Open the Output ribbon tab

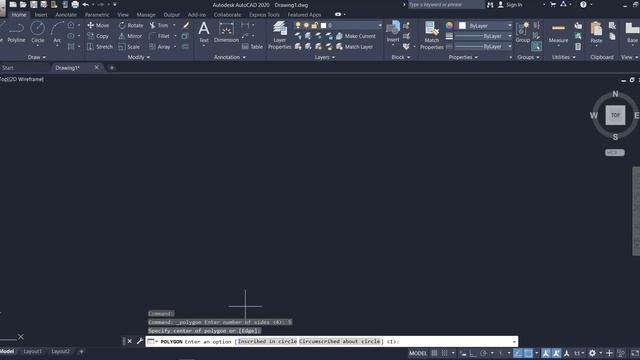(171, 15)
